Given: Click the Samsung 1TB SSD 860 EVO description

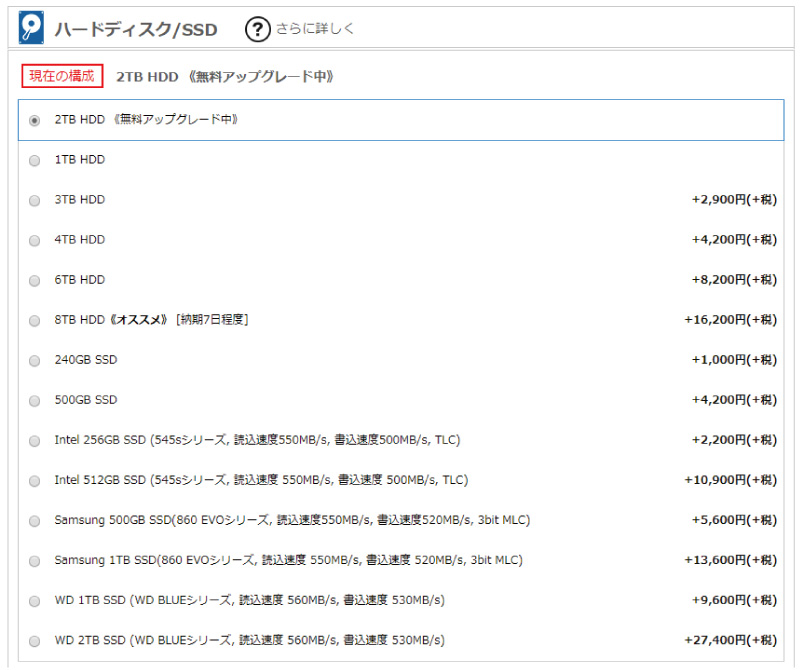Looking at the screenshot, I should coord(288,560).
